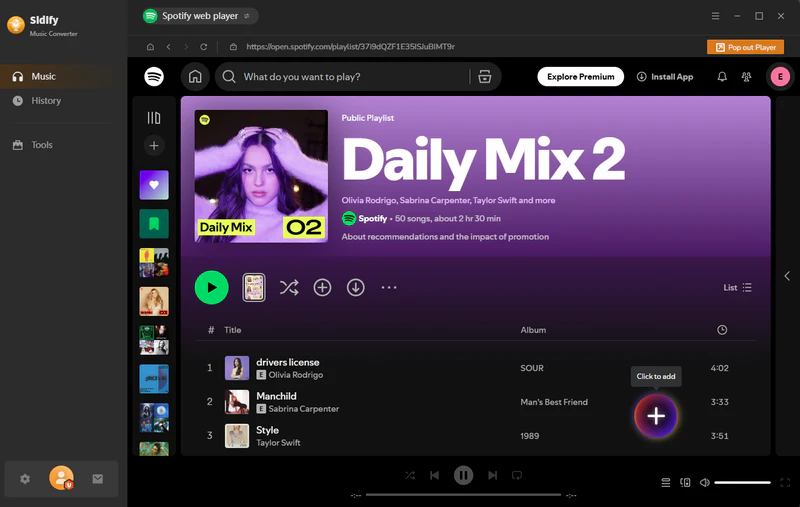Click the Spotify logo
Viewport: 800px width, 507px height.
(154, 77)
